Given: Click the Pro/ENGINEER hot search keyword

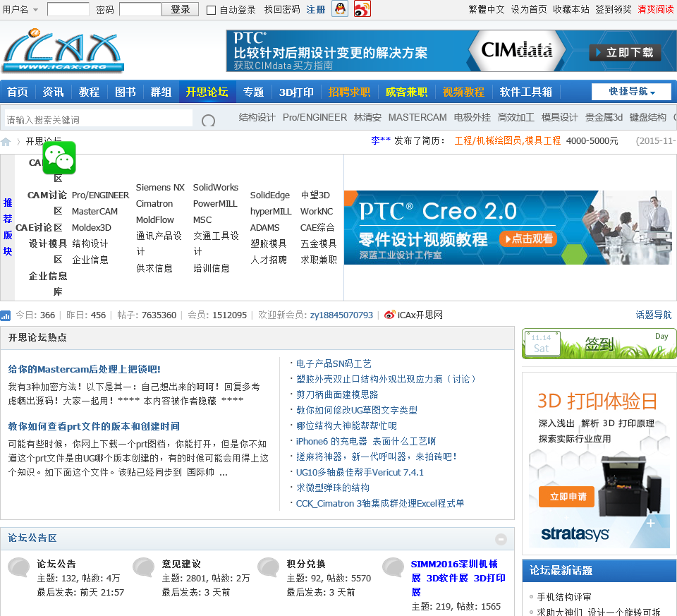Looking at the screenshot, I should tap(315, 118).
